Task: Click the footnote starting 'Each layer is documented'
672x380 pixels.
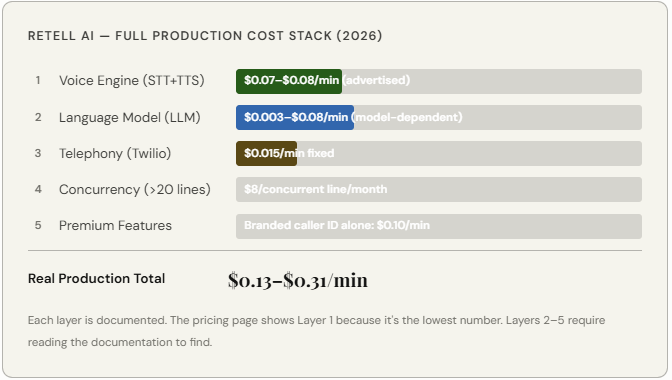Action: pos(316,331)
